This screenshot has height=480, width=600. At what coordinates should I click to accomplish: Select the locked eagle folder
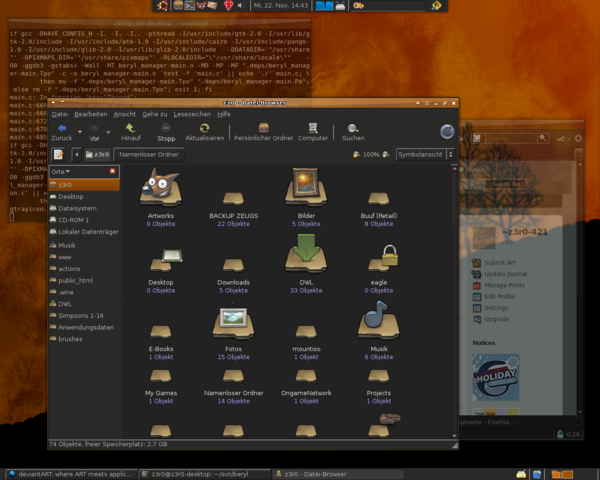[x=383, y=258]
